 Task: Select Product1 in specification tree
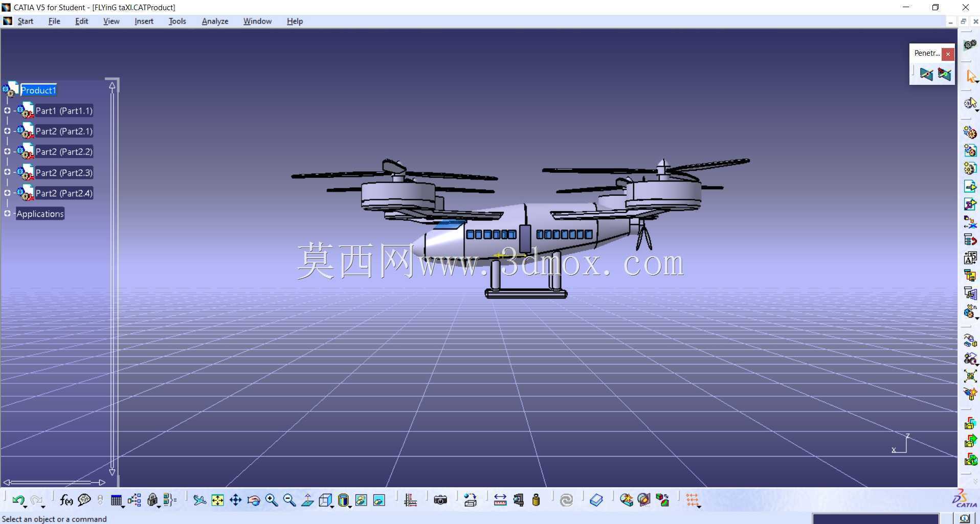(38, 90)
